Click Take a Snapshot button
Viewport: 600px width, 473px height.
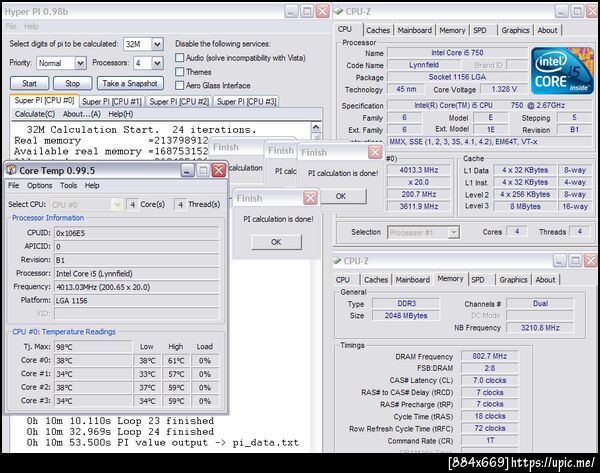point(130,83)
